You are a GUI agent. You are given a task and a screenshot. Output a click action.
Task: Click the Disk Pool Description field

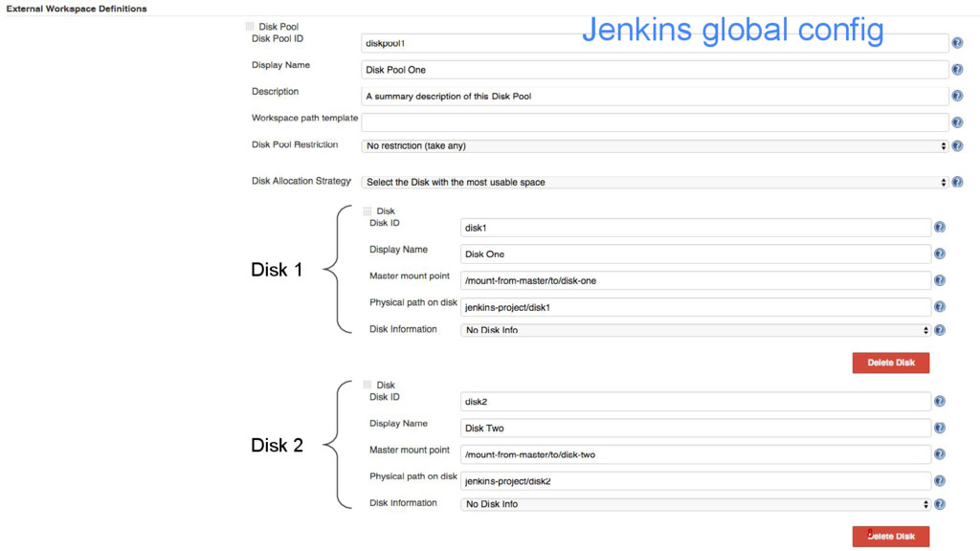[x=655, y=97]
